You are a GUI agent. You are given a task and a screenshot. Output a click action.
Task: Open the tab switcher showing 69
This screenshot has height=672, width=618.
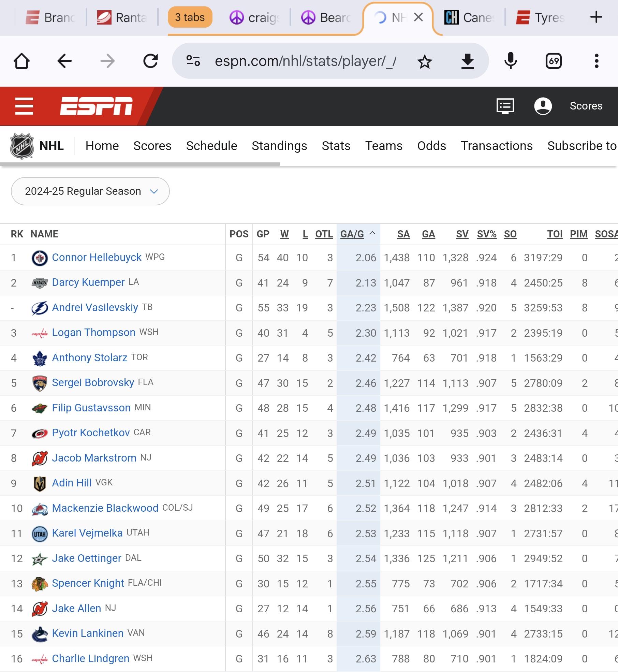click(554, 61)
